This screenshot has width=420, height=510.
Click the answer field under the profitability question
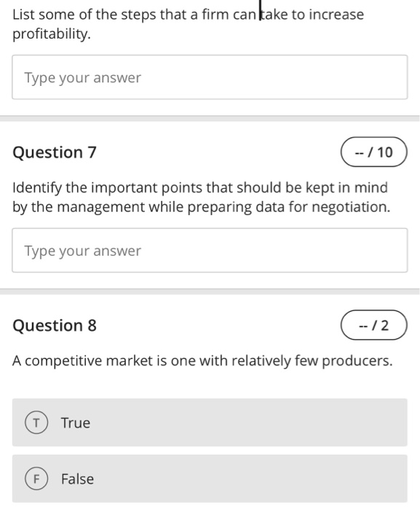[x=210, y=77]
